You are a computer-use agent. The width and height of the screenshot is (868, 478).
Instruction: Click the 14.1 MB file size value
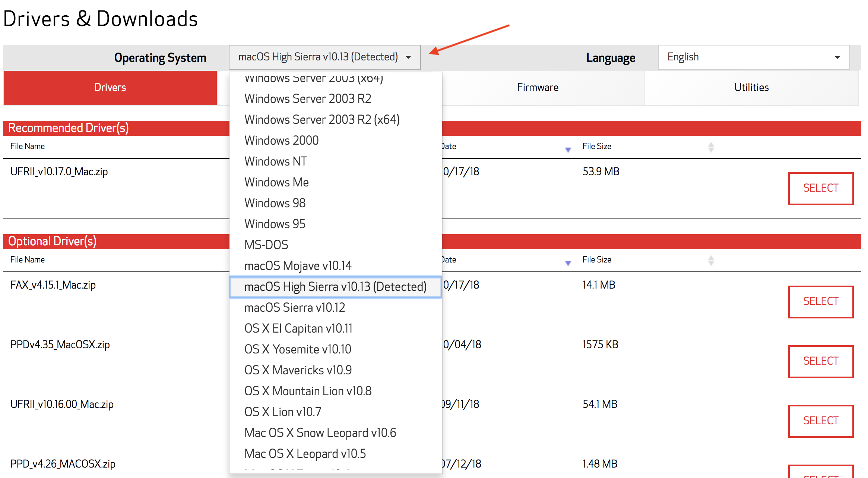(x=599, y=285)
